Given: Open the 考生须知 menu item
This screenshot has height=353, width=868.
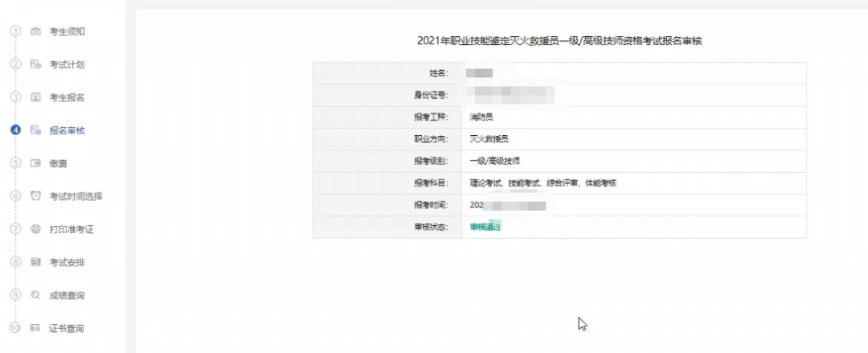Looking at the screenshot, I should tap(67, 31).
